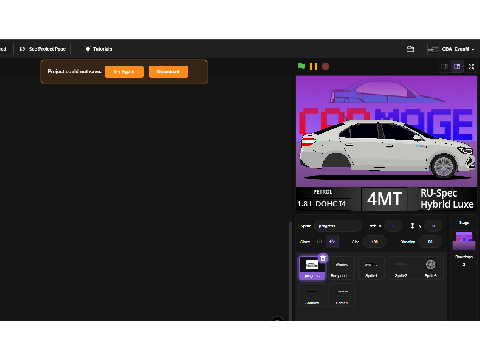
Task: Click the See Project Page icon
Action: point(22,49)
